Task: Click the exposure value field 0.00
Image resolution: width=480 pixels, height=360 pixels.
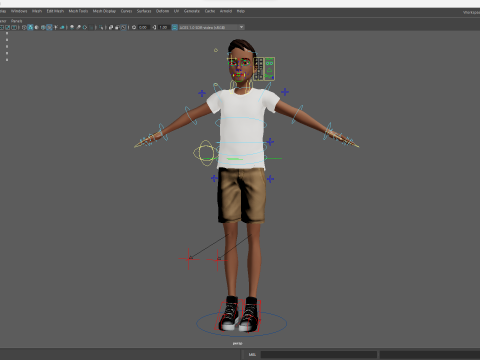Action: point(143,27)
